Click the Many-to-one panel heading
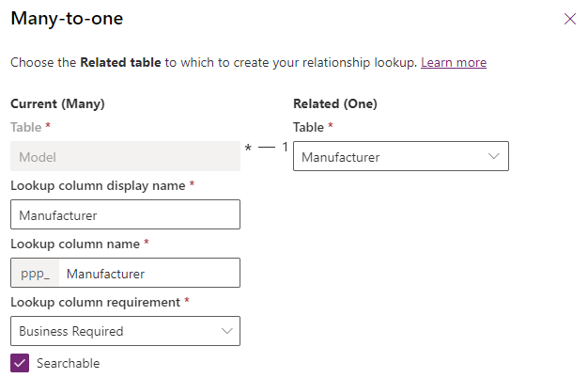Screen dimensions: 588x378 66,19
